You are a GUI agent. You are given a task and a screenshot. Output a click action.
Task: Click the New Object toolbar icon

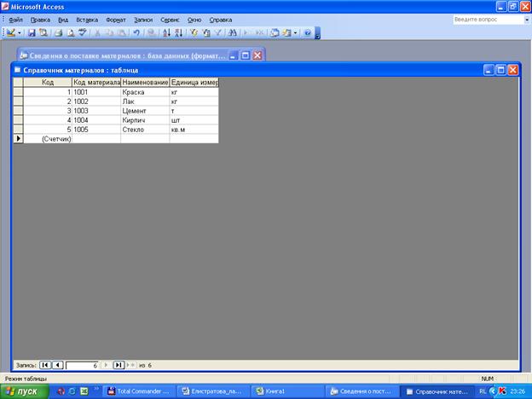(286, 32)
